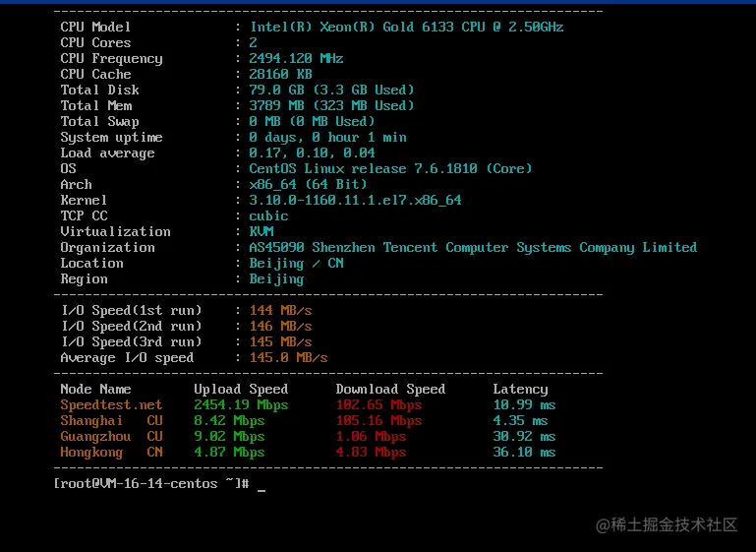Click the Total Disk value 79.0 GB
The height and width of the screenshot is (552, 756).
pos(331,90)
